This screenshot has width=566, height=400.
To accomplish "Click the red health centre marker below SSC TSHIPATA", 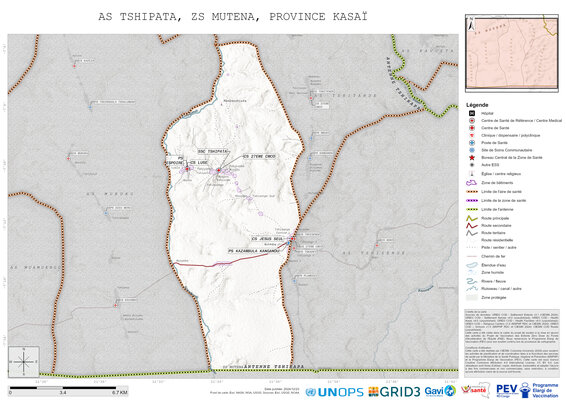I will [219, 170].
